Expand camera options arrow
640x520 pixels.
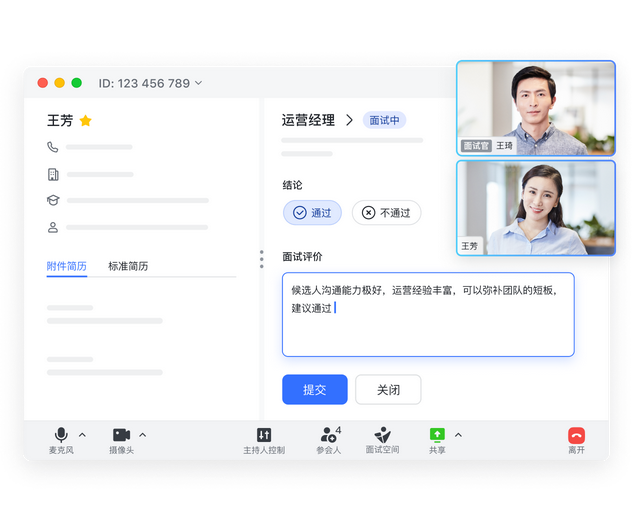point(142,435)
